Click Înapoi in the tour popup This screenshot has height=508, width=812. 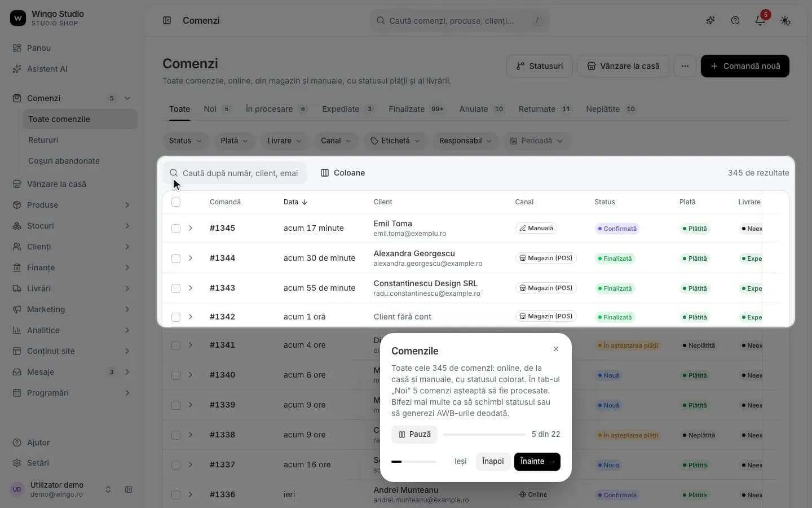coord(493,461)
